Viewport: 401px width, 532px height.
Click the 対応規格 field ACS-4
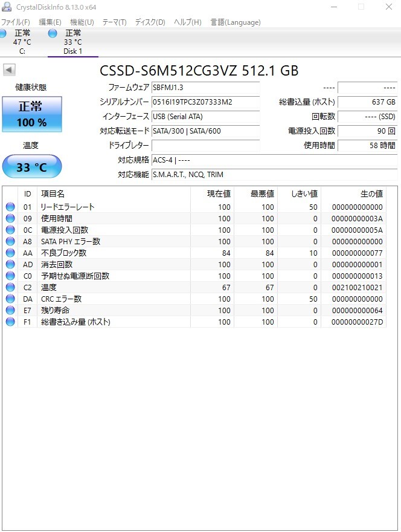click(x=275, y=160)
